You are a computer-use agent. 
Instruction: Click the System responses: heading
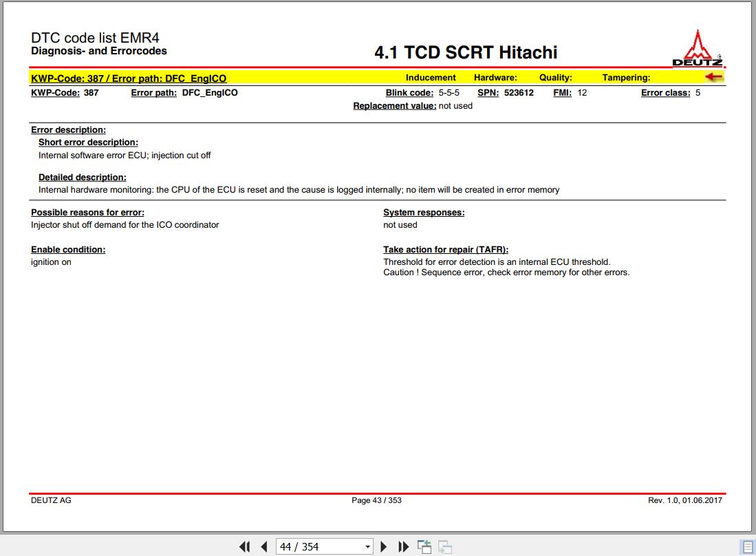coord(424,212)
